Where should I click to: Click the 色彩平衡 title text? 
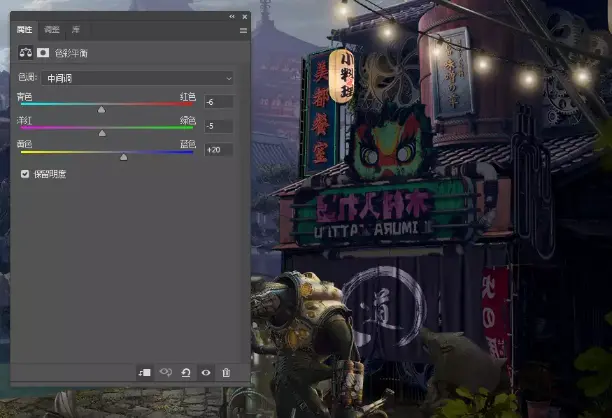(x=71, y=53)
